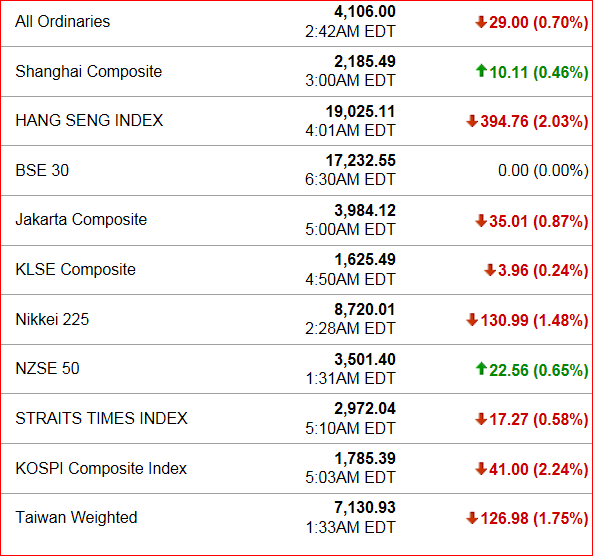Click red down arrow beside 130.99 change

[472, 320]
